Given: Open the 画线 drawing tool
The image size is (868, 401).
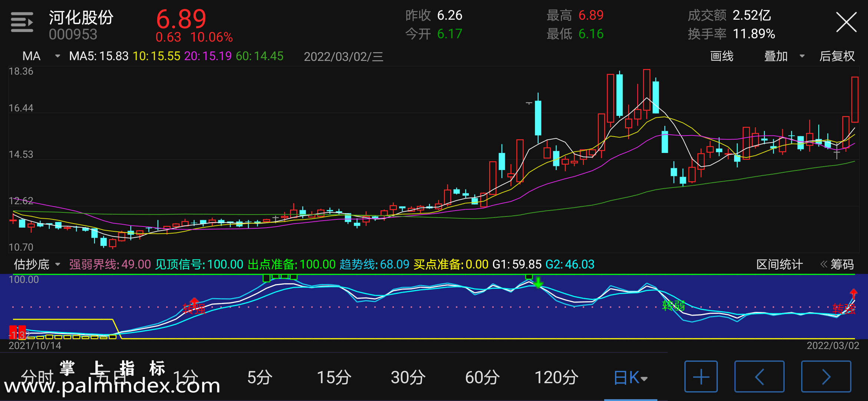Looking at the screenshot, I should 722,56.
